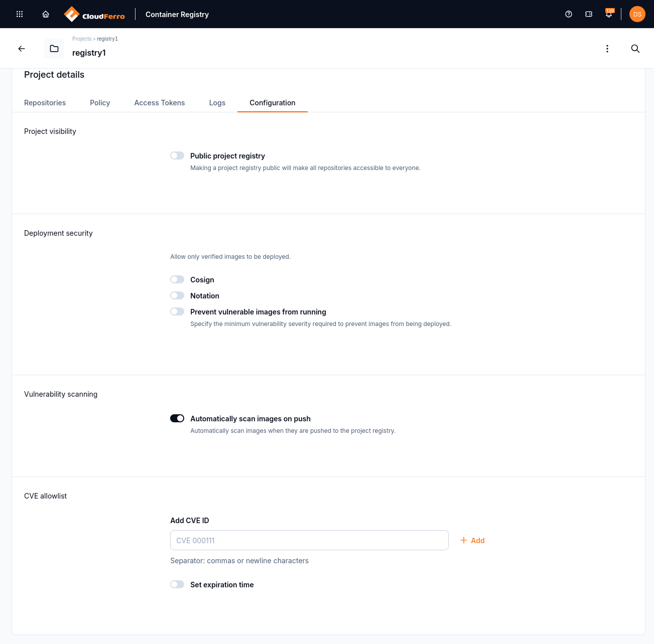
Task: Click the Deployment security section label
Action: [x=58, y=233]
